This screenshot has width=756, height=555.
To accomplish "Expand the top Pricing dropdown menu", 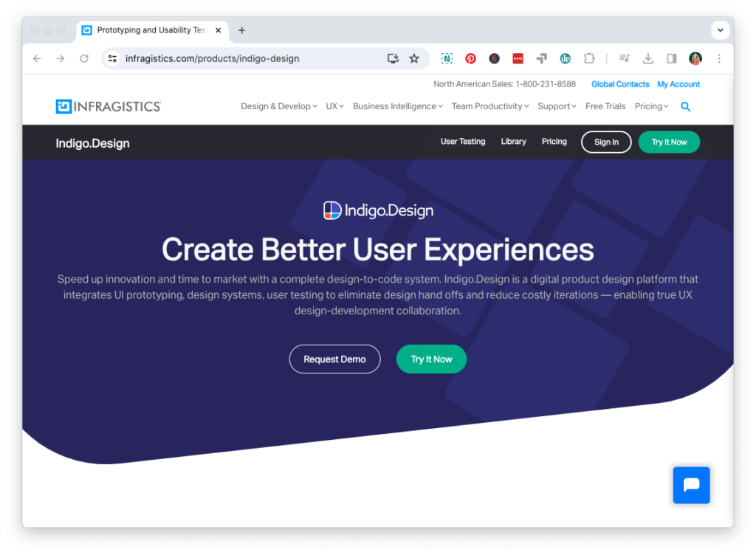I will tap(651, 106).
